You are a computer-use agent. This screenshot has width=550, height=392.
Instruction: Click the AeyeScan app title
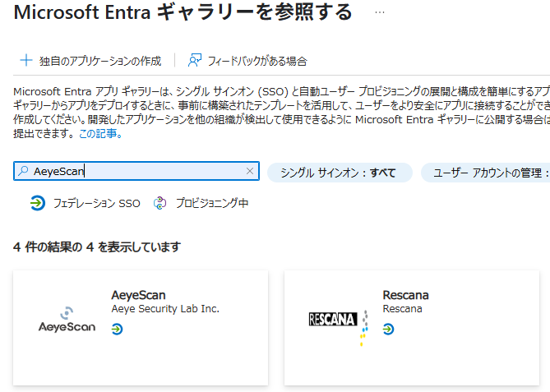(x=137, y=295)
